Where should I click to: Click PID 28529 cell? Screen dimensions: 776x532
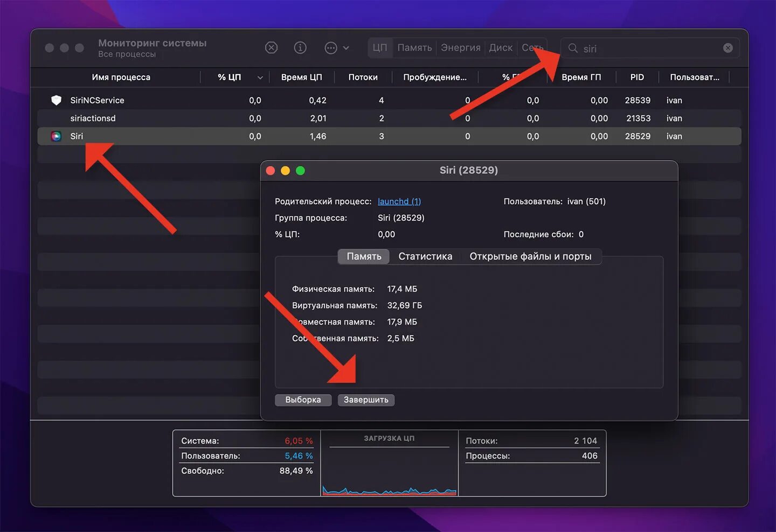coord(638,136)
